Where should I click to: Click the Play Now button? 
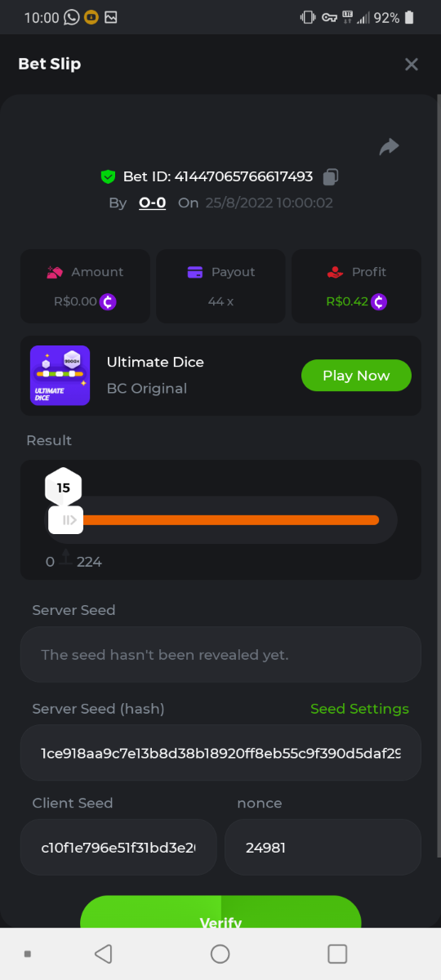click(356, 376)
